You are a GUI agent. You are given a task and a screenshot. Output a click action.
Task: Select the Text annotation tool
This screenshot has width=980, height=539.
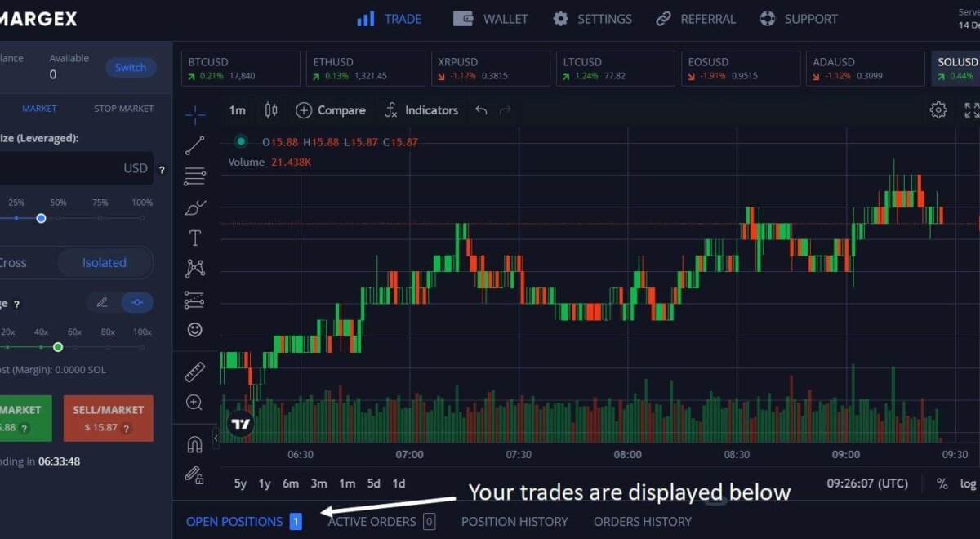194,238
